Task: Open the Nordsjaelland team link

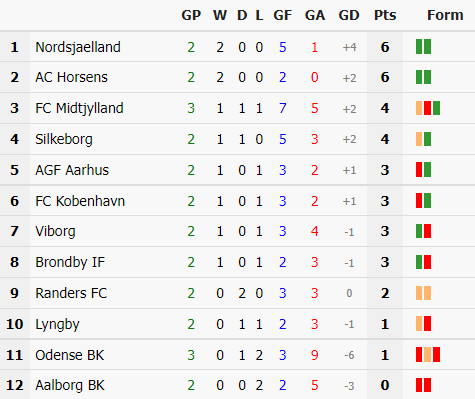Action: (x=78, y=47)
